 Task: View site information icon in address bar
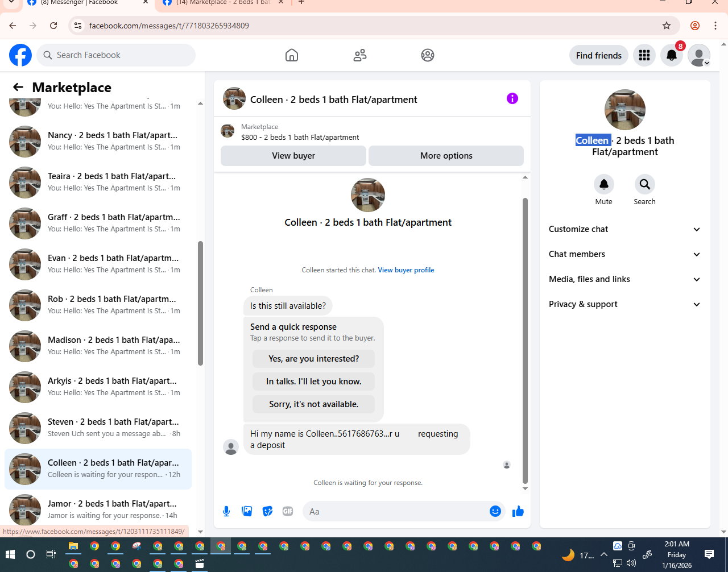tap(78, 26)
